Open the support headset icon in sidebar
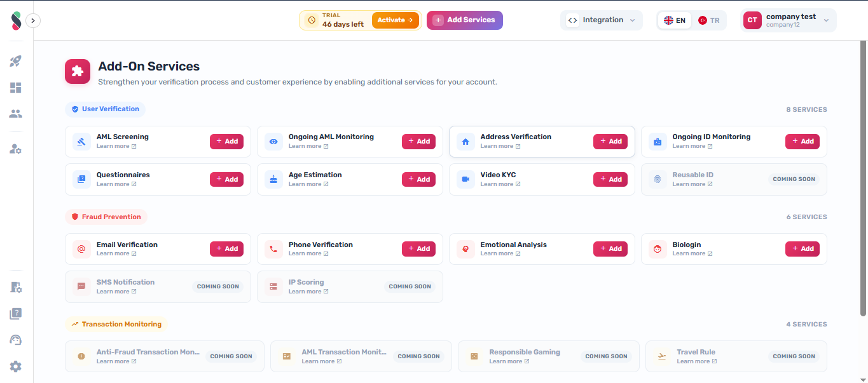The width and height of the screenshot is (868, 383). 16,340
